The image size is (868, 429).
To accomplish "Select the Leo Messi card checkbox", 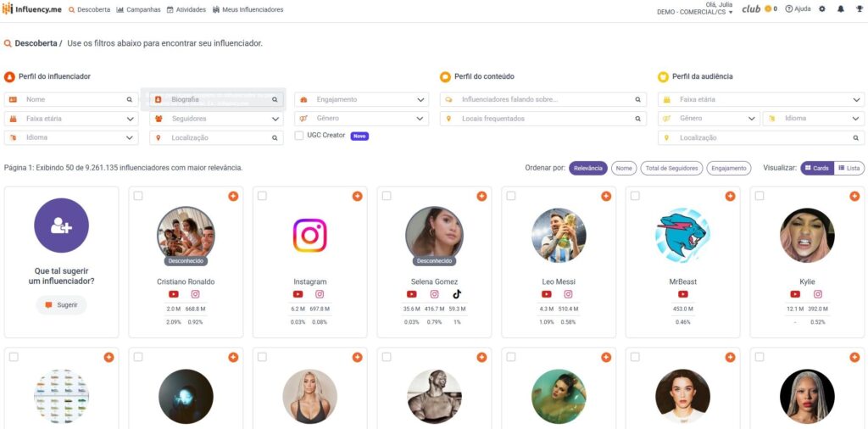I will pos(511,195).
